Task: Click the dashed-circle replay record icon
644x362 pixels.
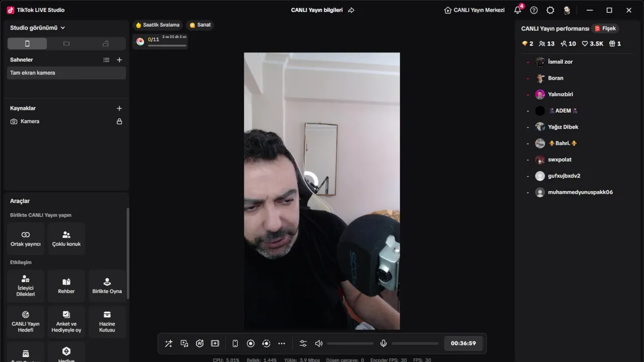Action: 266,343
